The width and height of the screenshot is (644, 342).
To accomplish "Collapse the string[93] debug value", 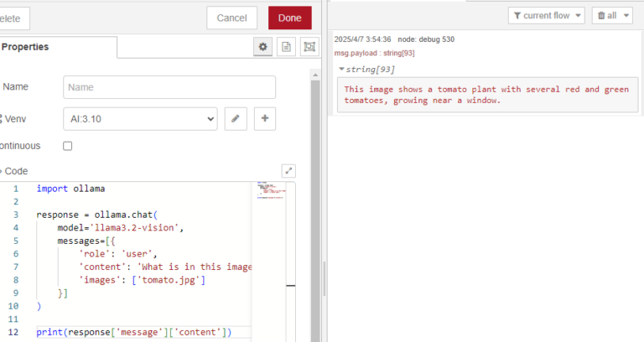I will click(342, 69).
